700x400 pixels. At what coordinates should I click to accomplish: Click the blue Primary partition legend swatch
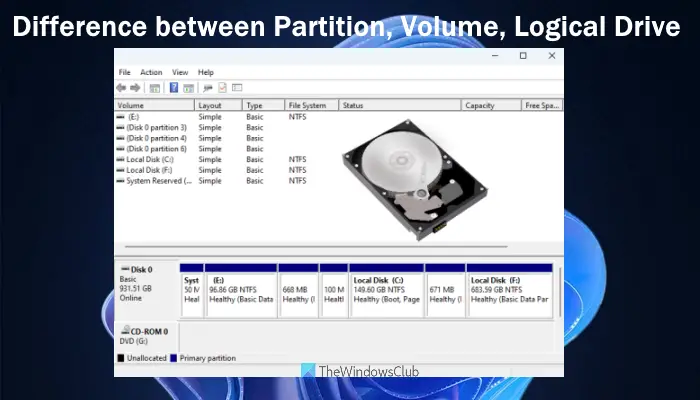(174, 358)
